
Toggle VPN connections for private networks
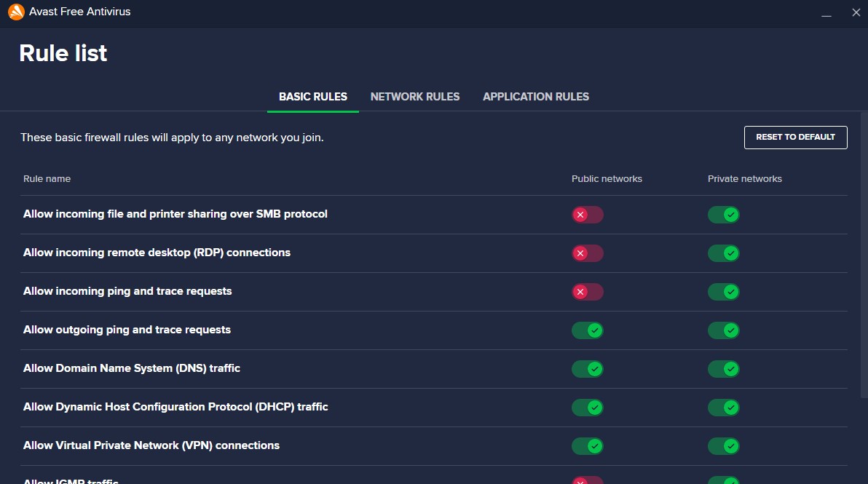[724, 446]
